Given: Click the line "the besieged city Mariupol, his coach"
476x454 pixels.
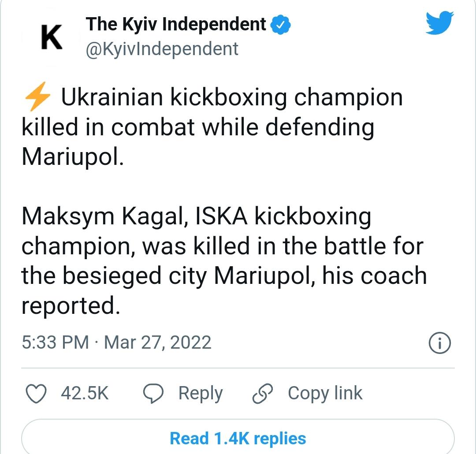Looking at the screenshot, I should pyautogui.click(x=224, y=276).
